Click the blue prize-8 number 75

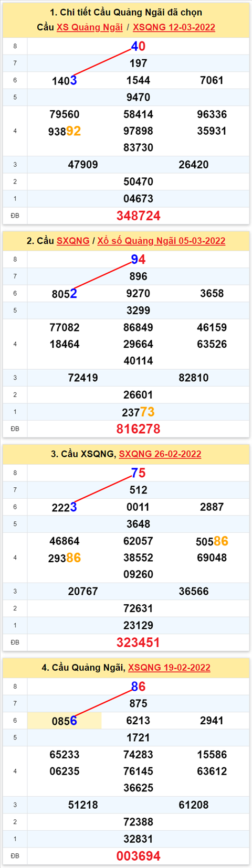(138, 473)
